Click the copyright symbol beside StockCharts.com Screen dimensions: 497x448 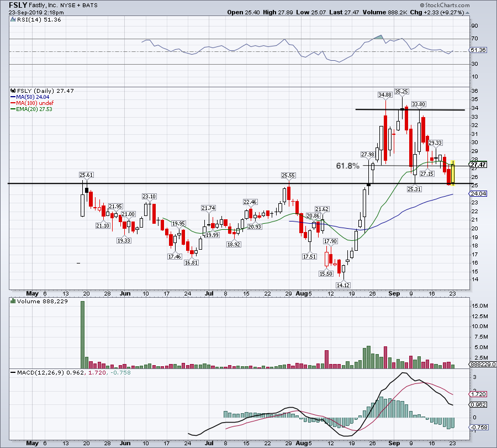click(x=422, y=5)
